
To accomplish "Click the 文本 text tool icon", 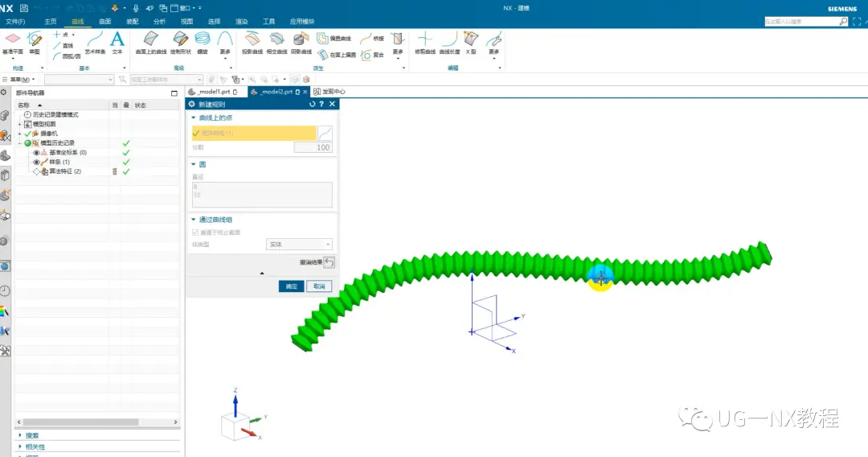I will (x=117, y=40).
